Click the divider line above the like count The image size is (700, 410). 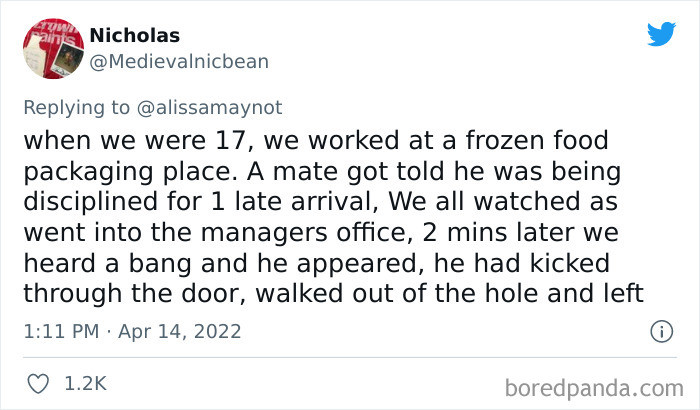(x=350, y=357)
